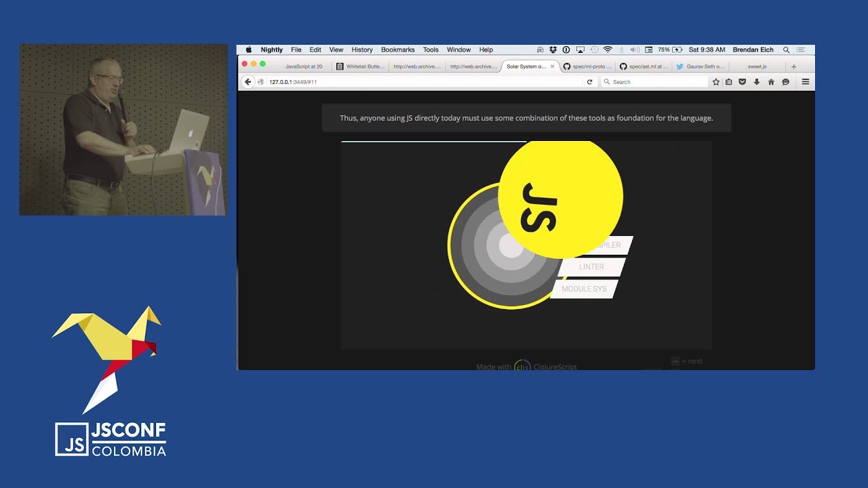Open the Firefox hamburger menu
Screen dimensions: 868x488
pos(806,82)
